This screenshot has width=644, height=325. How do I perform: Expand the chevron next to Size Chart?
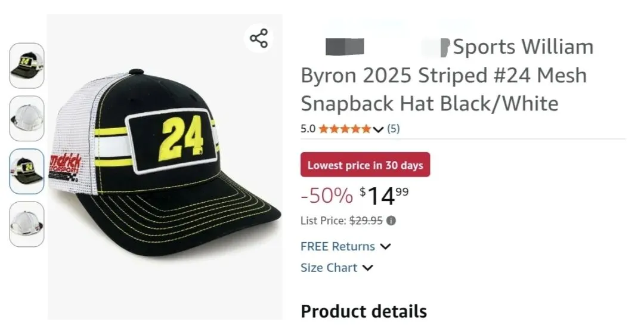pos(368,268)
